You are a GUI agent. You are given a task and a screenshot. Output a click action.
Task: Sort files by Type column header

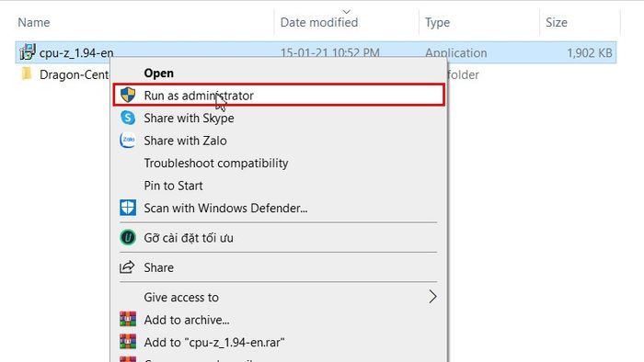[x=437, y=22]
